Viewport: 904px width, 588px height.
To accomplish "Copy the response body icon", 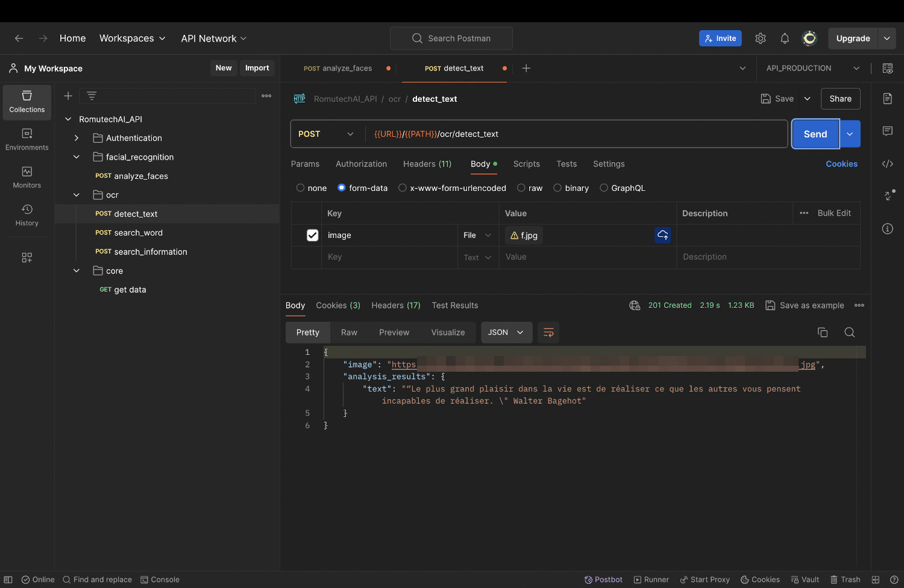I will point(823,333).
